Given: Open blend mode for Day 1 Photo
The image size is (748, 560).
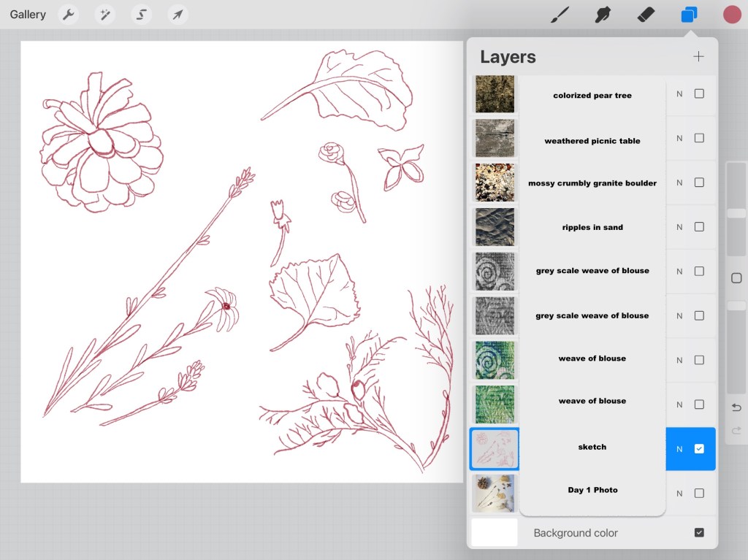Looking at the screenshot, I should (x=679, y=494).
